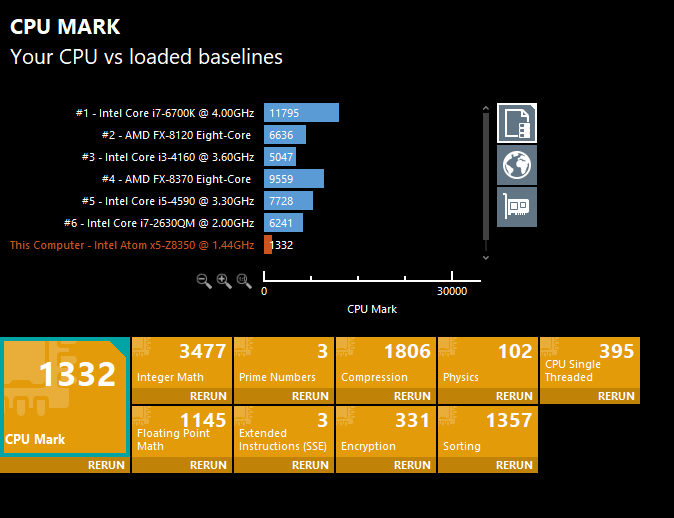Click the Intel Core i5-4590 bar 7728
Image resolution: width=674 pixels, height=518 pixels.
click(288, 201)
